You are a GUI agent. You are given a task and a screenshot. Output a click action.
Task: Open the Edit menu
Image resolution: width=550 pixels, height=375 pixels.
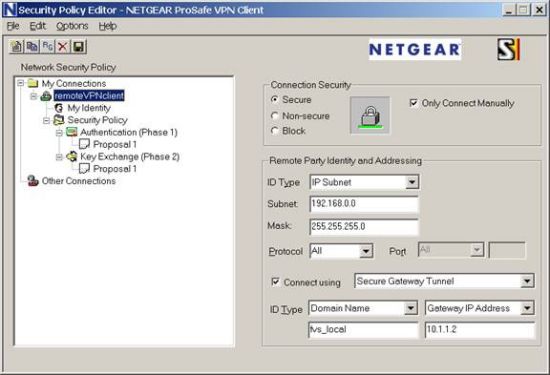click(37, 26)
